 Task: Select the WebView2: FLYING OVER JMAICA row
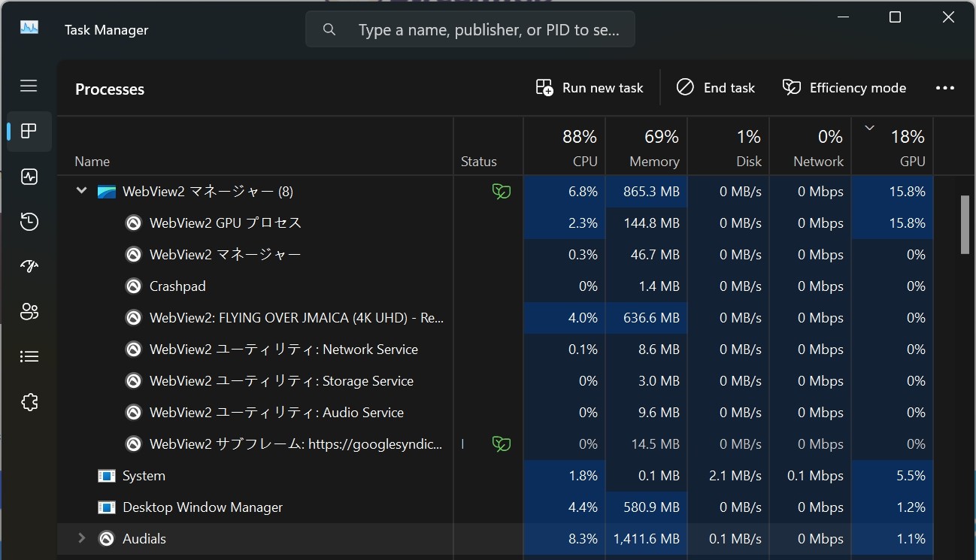click(x=495, y=318)
